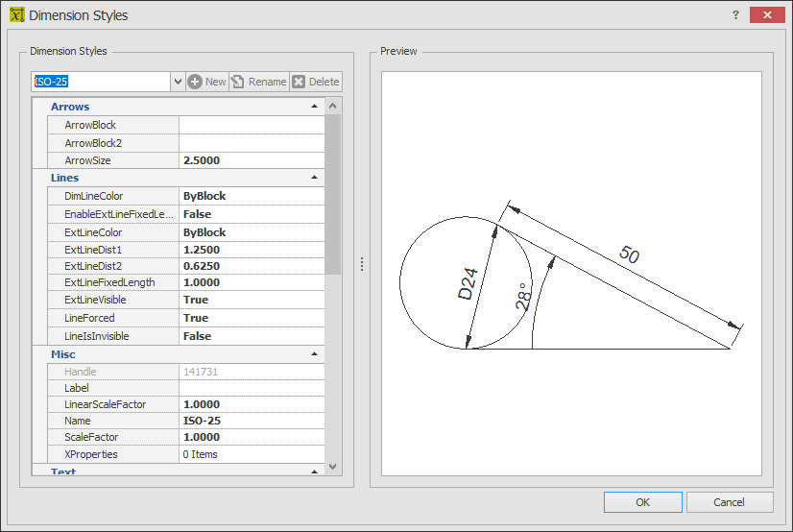This screenshot has width=793, height=532.
Task: Click the dimension preview drawing
Action: pyautogui.click(x=571, y=274)
